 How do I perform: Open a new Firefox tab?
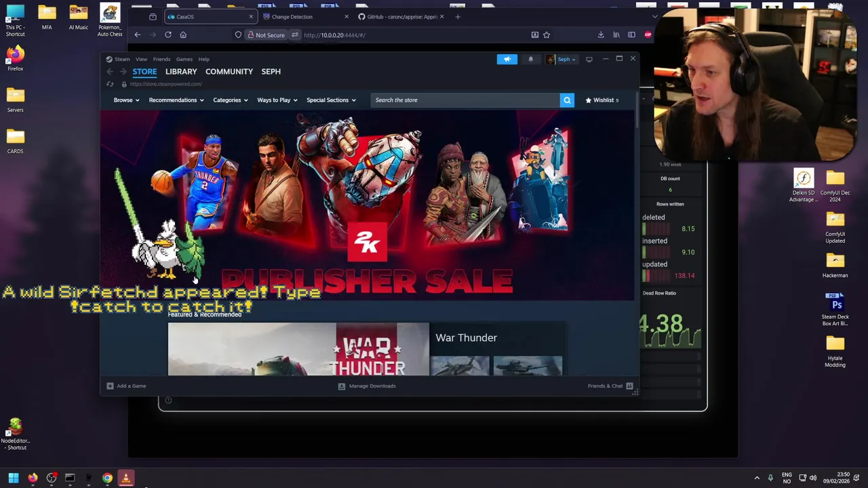click(458, 16)
